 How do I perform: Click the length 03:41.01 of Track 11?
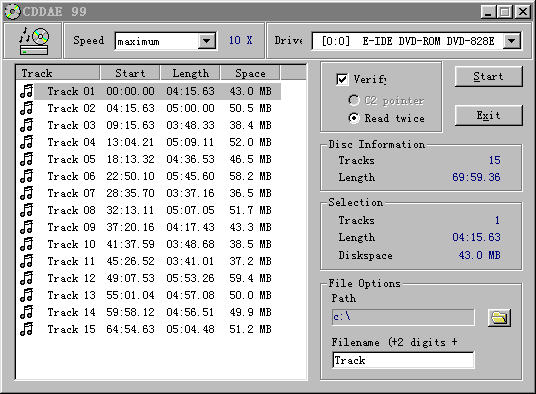(190, 261)
